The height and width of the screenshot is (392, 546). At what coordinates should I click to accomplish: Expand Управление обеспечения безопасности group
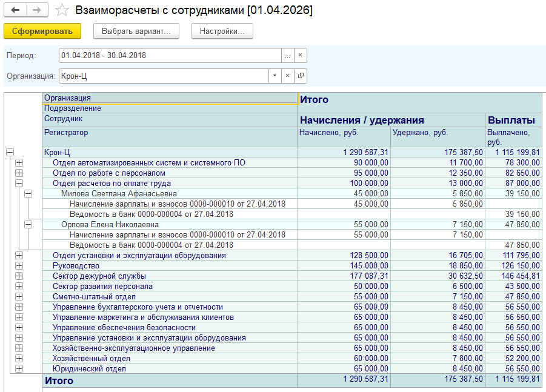pyautogui.click(x=19, y=328)
